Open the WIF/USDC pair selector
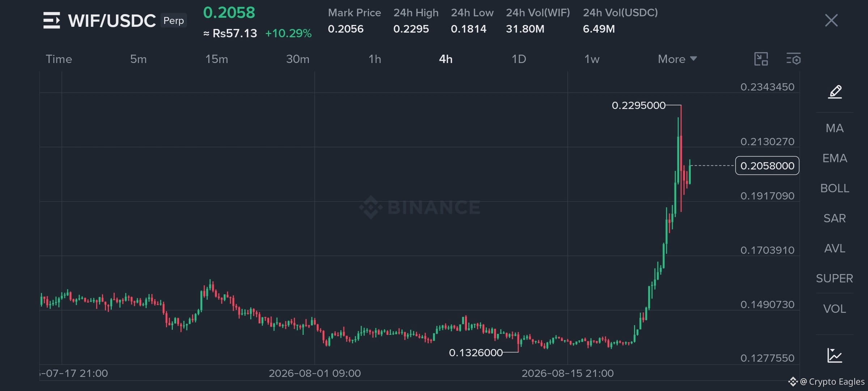This screenshot has height=391, width=868. point(112,21)
